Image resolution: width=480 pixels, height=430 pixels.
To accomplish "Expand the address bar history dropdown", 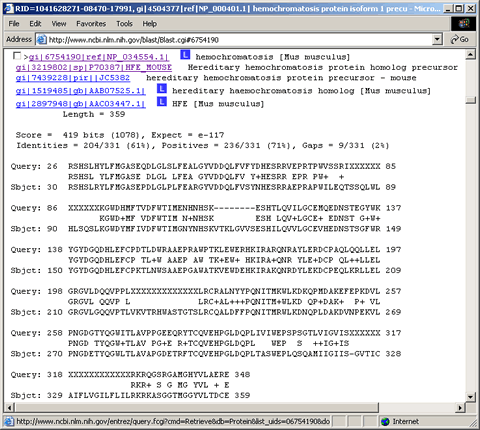I will tap(437, 39).
